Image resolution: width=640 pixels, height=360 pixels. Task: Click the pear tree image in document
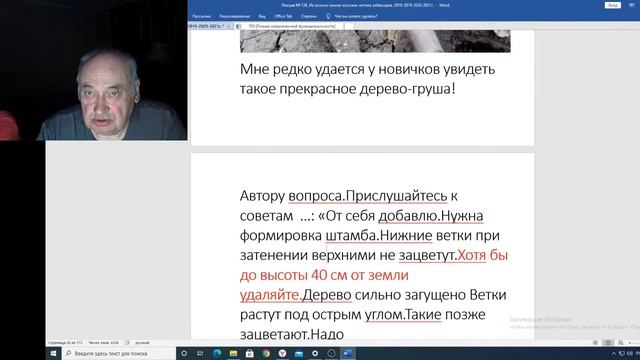375,41
